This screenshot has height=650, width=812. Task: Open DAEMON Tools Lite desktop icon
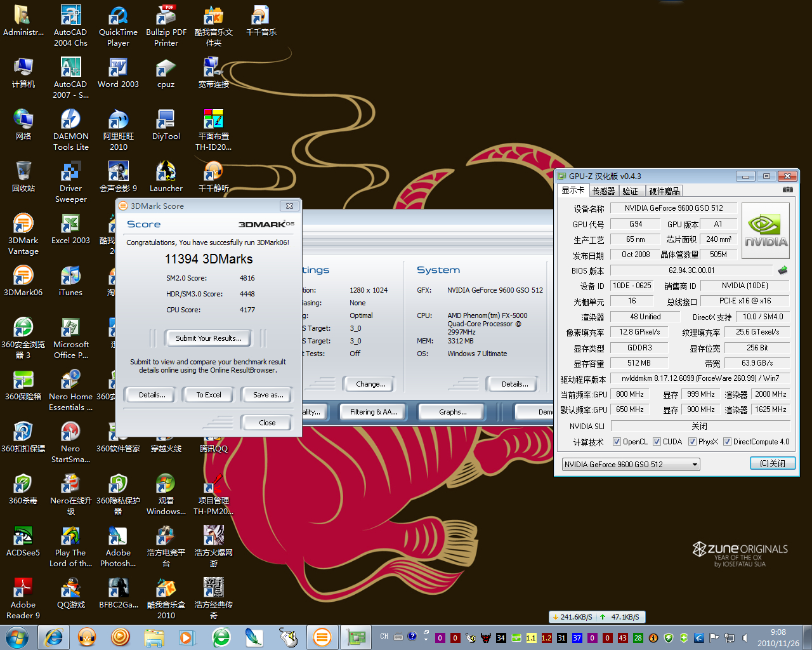tap(70, 121)
